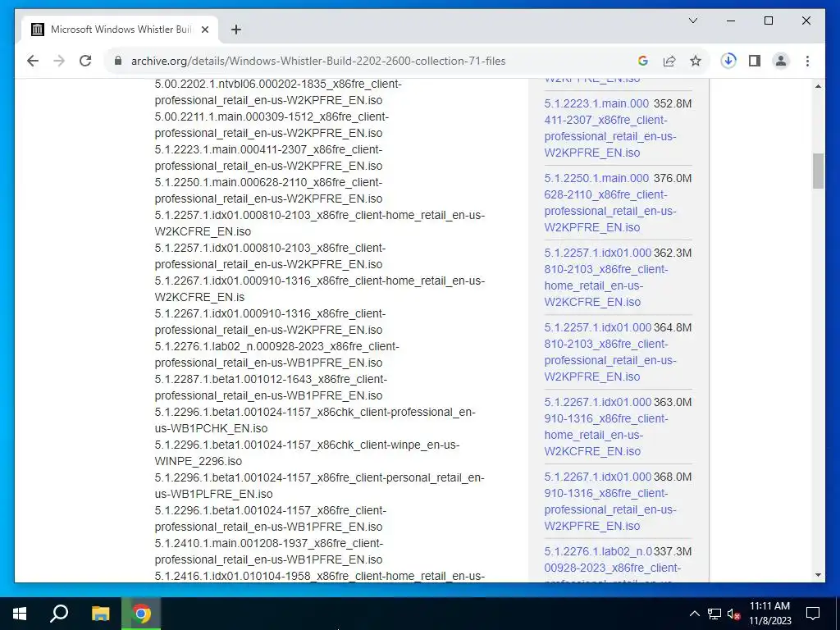The width and height of the screenshot is (840, 630).
Task: Click the muted volume tray icon
Action: click(733, 614)
